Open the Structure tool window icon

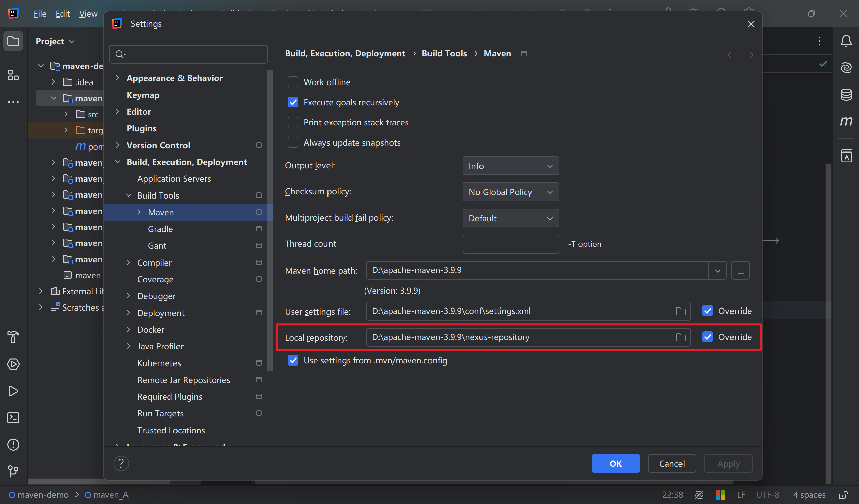(13, 75)
